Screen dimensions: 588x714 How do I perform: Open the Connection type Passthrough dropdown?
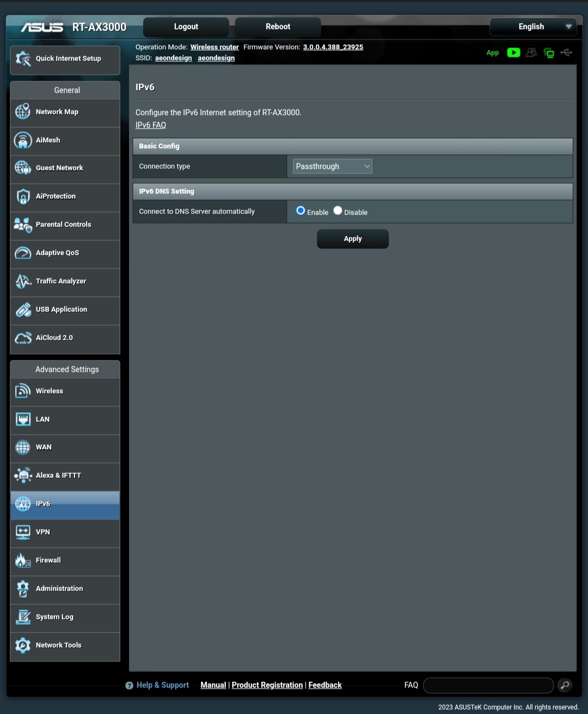coord(332,167)
